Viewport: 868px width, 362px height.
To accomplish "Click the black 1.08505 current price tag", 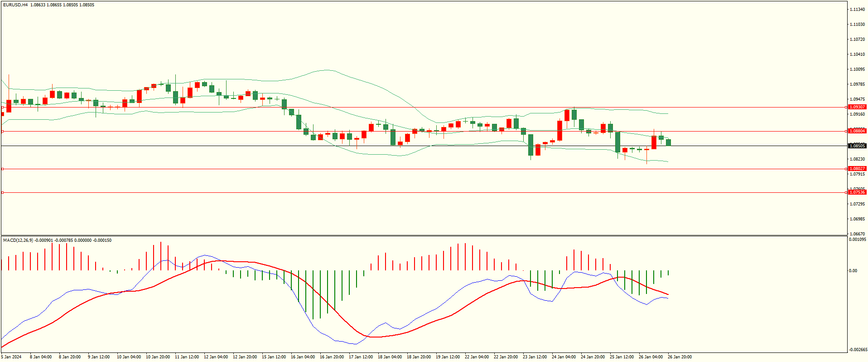I will click(x=857, y=146).
